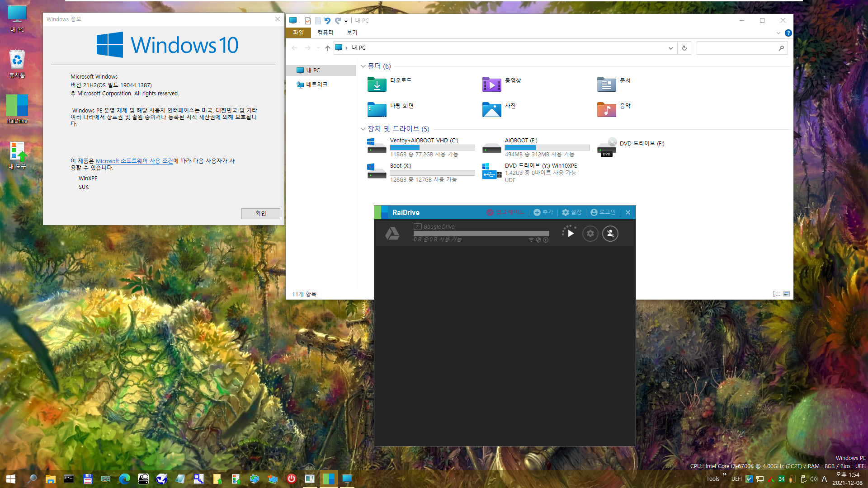Switch Explorer to large icons view
The image size is (868, 488).
click(787, 294)
